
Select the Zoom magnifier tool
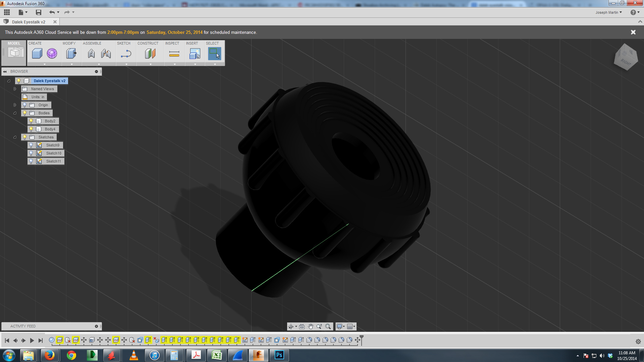(x=319, y=326)
